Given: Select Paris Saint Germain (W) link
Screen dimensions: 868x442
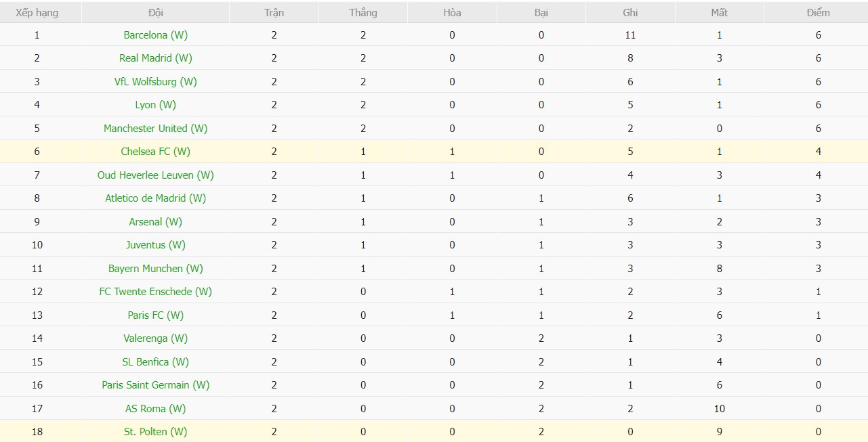Looking at the screenshot, I should click(155, 385).
